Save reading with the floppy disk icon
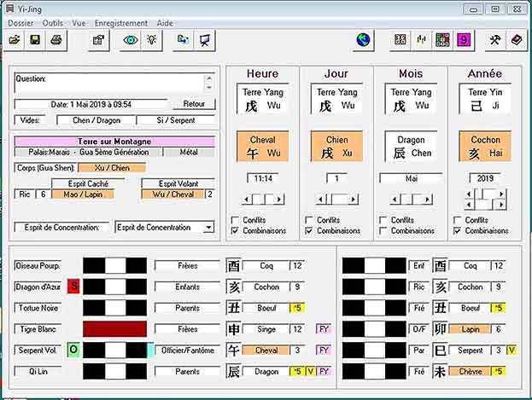 pos(35,40)
